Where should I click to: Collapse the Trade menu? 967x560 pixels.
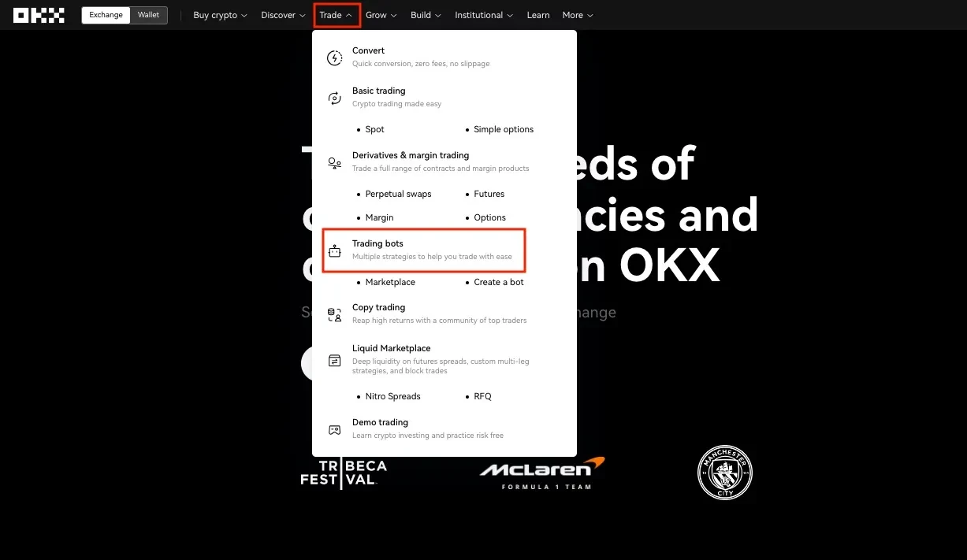point(337,14)
